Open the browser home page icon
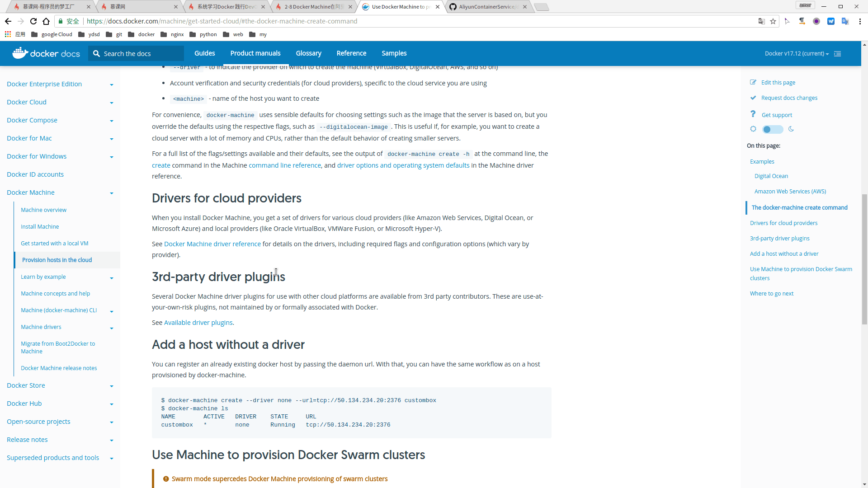Screen dimensions: 868x488 click(x=46, y=21)
